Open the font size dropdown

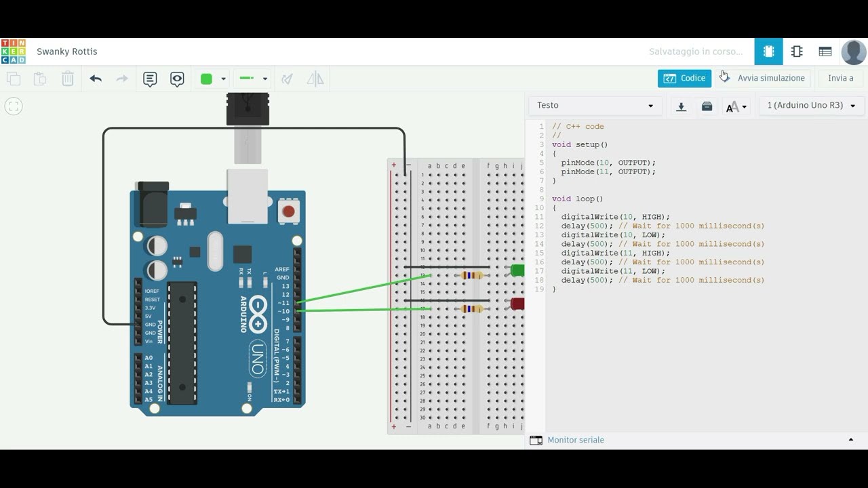pos(736,106)
